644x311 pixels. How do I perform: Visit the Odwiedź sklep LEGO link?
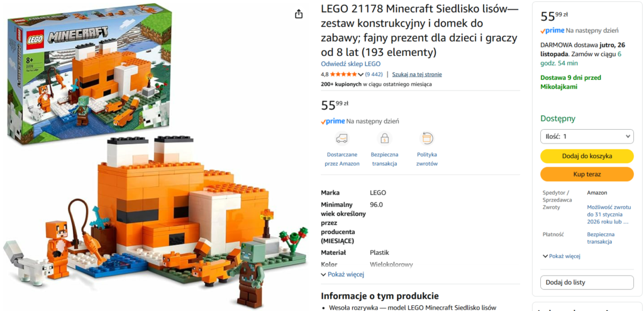click(x=350, y=64)
